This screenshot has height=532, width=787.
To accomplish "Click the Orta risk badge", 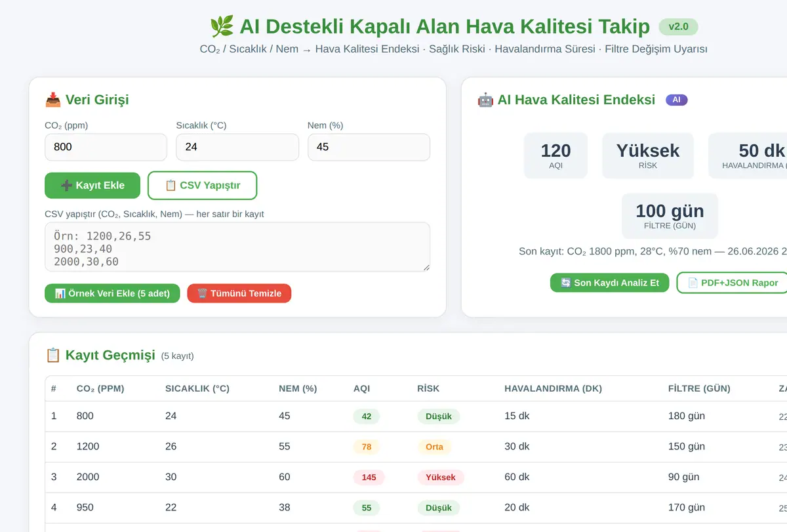I will (x=434, y=447).
